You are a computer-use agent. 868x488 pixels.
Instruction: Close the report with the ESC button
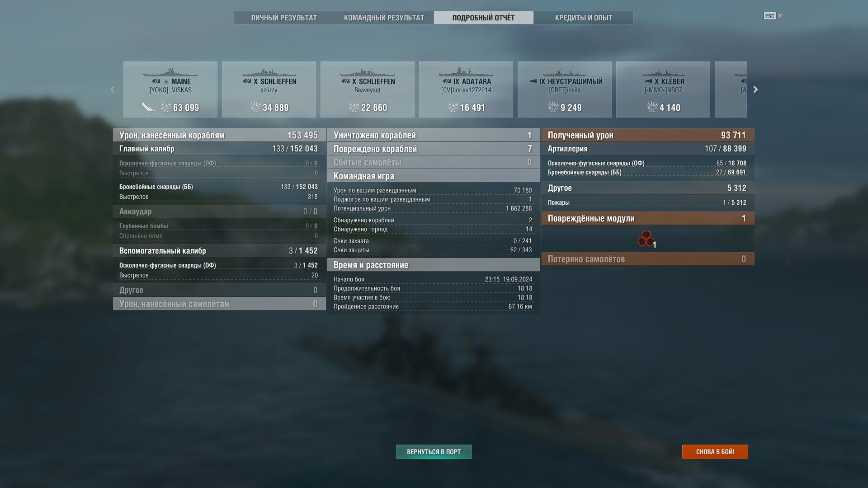pos(773,16)
